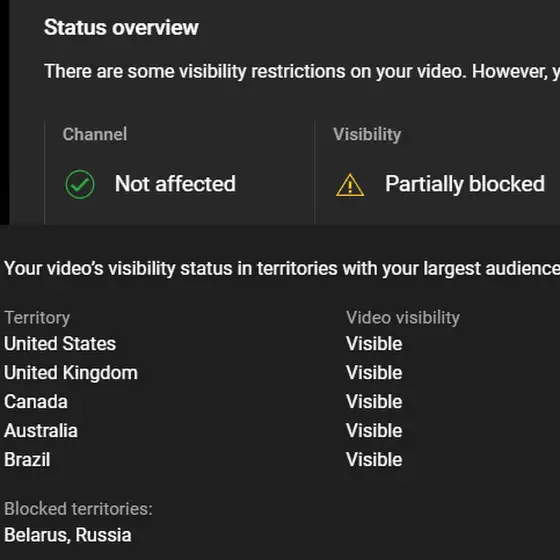Click the yellow warning triangle icon
The image size is (560, 560).
point(350,185)
